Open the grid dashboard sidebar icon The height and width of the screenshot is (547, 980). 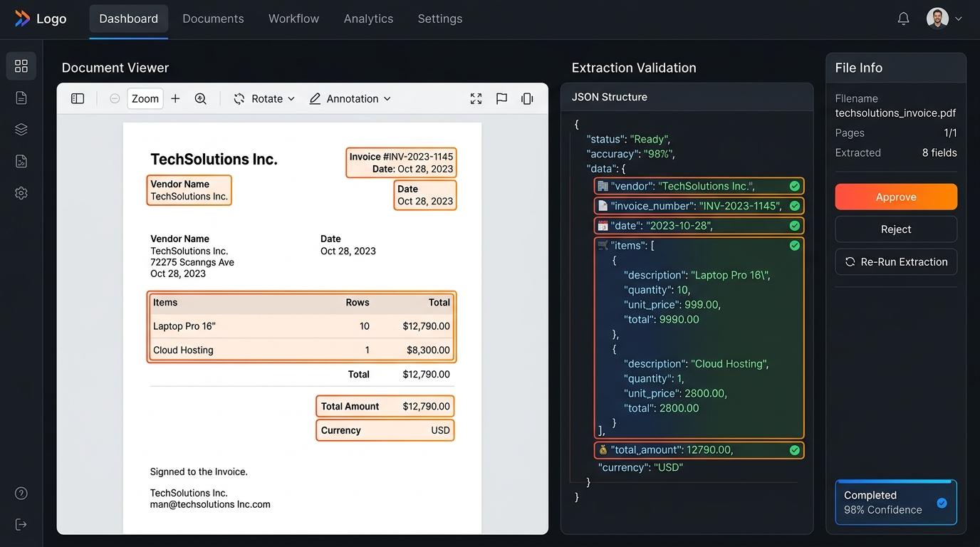(21, 66)
